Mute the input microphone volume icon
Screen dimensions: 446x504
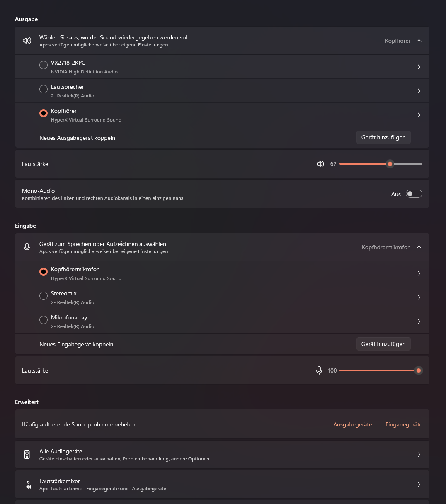click(319, 370)
